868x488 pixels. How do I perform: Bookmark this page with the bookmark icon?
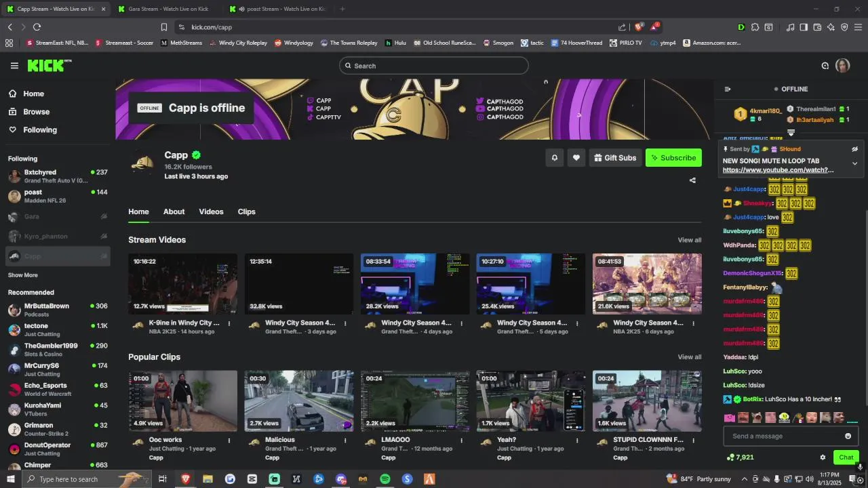click(163, 27)
